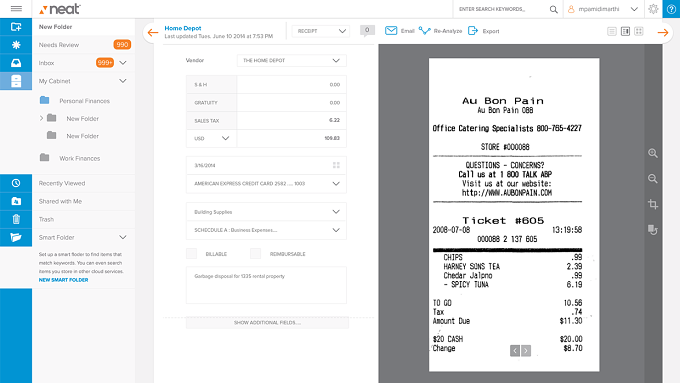
Task: Click the notes field about garbage disposal
Action: pos(266,285)
